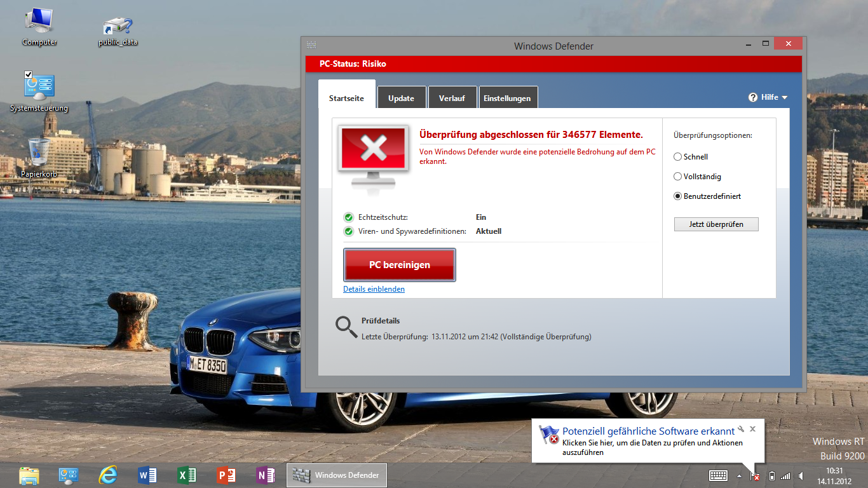The width and height of the screenshot is (868, 488).
Task: Switch to the Startseite tab
Action: (x=346, y=98)
